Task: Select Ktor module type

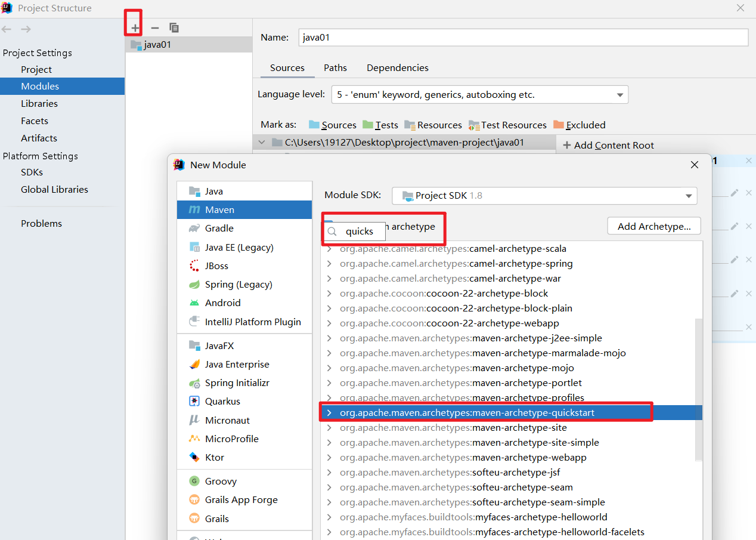Action: pyautogui.click(x=244, y=457)
